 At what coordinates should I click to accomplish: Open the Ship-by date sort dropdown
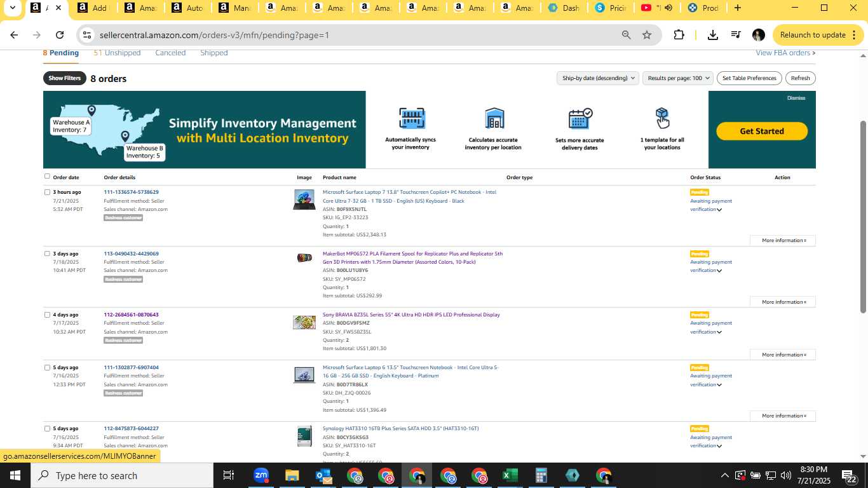tap(597, 78)
